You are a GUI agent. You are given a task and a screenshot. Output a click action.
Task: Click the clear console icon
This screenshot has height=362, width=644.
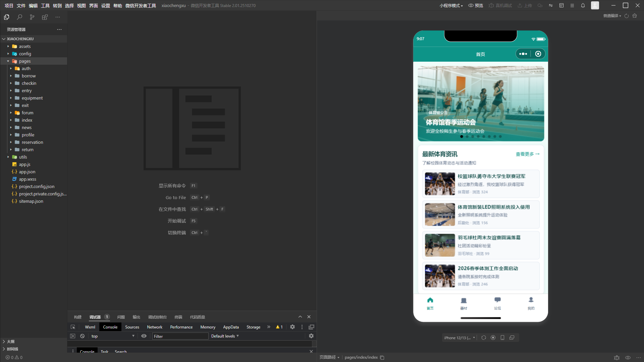(82, 336)
